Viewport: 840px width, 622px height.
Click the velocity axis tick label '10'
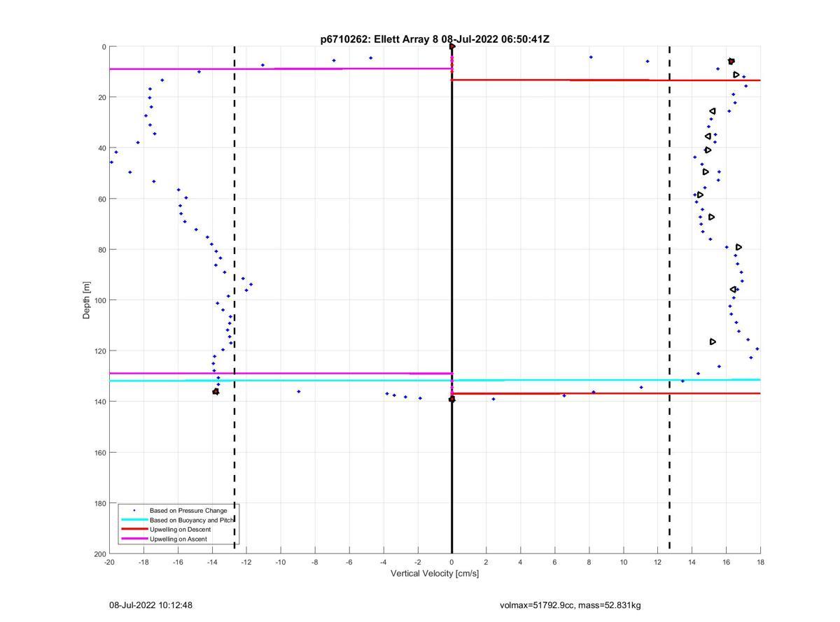(x=624, y=562)
